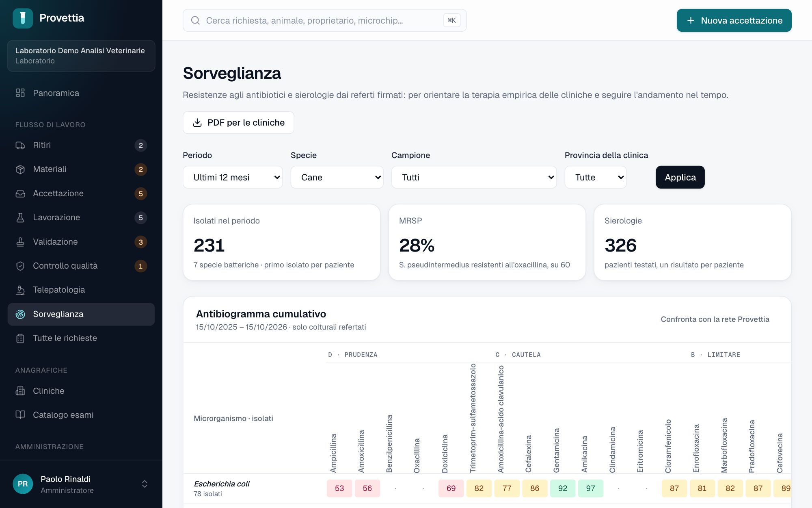Click the Sorveglianza radar icon
This screenshot has height=508, width=812.
[20, 314]
